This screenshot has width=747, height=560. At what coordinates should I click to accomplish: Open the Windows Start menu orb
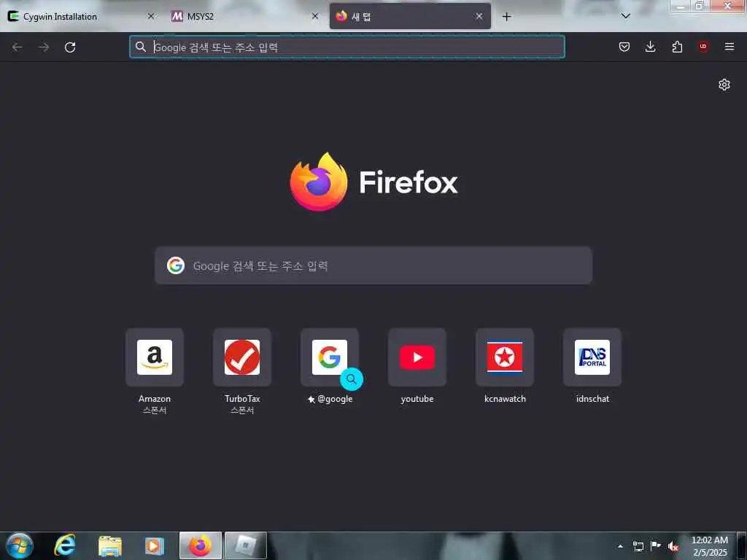pyautogui.click(x=20, y=545)
